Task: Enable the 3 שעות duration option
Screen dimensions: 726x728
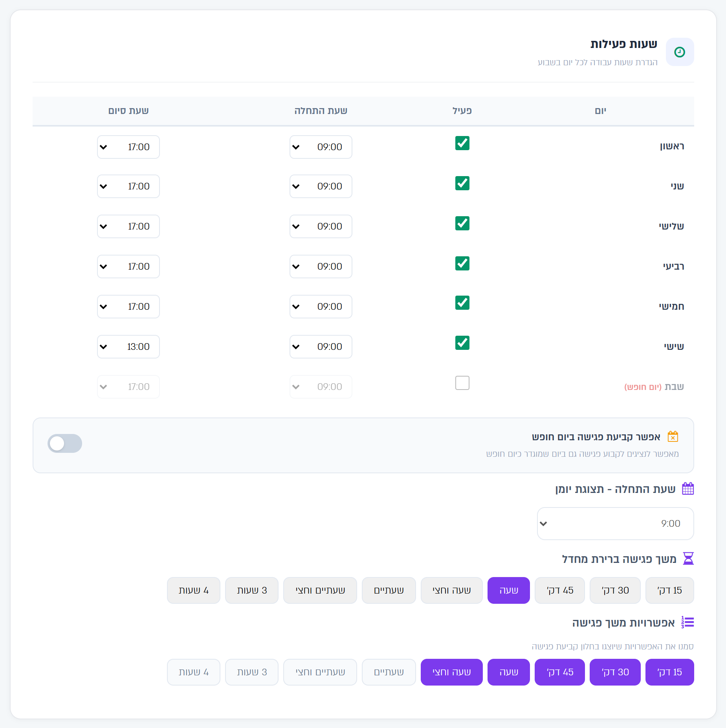Action: (252, 672)
